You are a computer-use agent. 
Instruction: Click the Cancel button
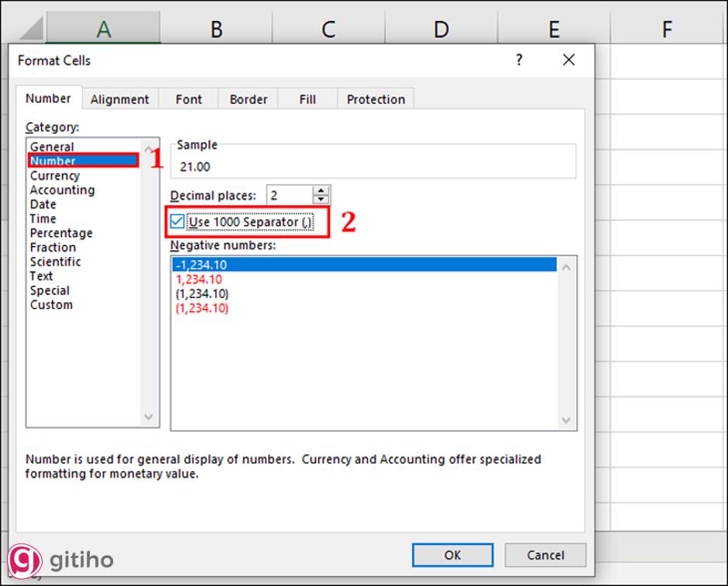(x=545, y=555)
